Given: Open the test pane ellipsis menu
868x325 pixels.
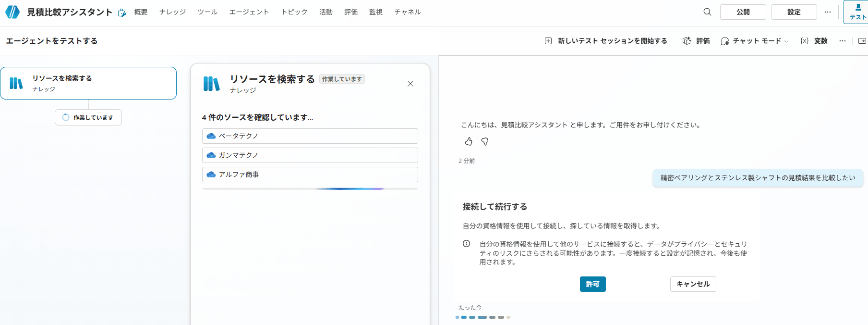Looking at the screenshot, I should 843,41.
